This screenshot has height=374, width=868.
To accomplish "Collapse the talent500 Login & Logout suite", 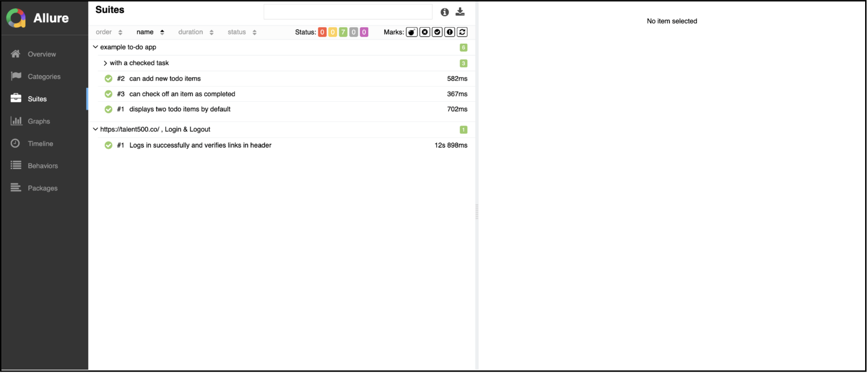I will [x=95, y=129].
